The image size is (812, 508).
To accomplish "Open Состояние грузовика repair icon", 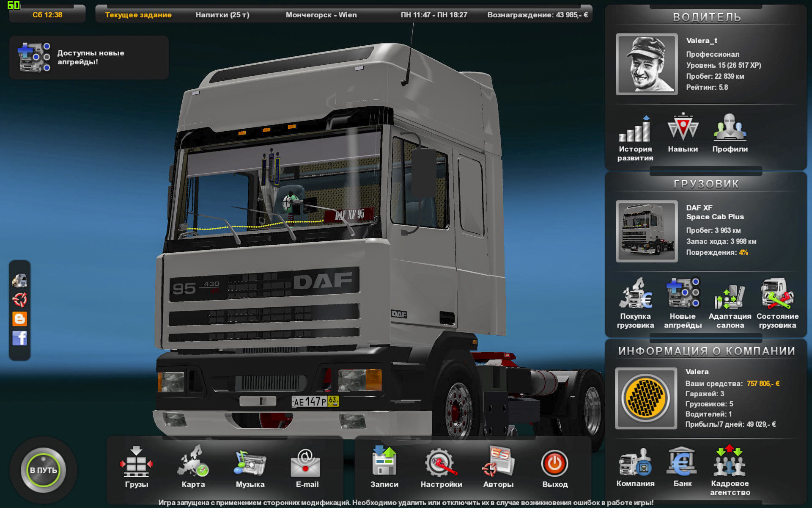I will click(777, 294).
